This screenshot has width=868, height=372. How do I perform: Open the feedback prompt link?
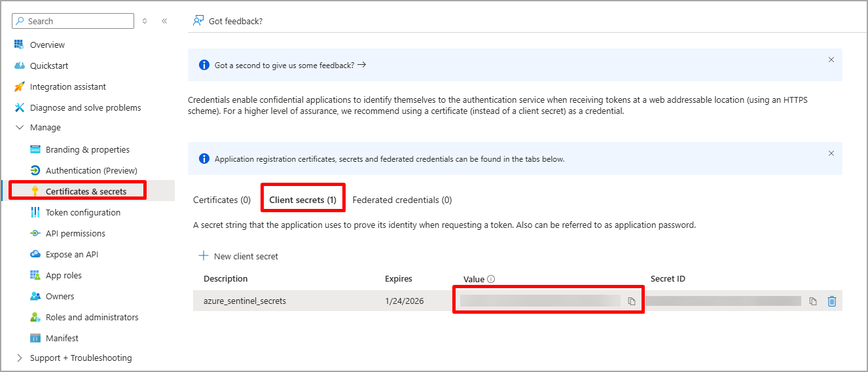[290, 65]
